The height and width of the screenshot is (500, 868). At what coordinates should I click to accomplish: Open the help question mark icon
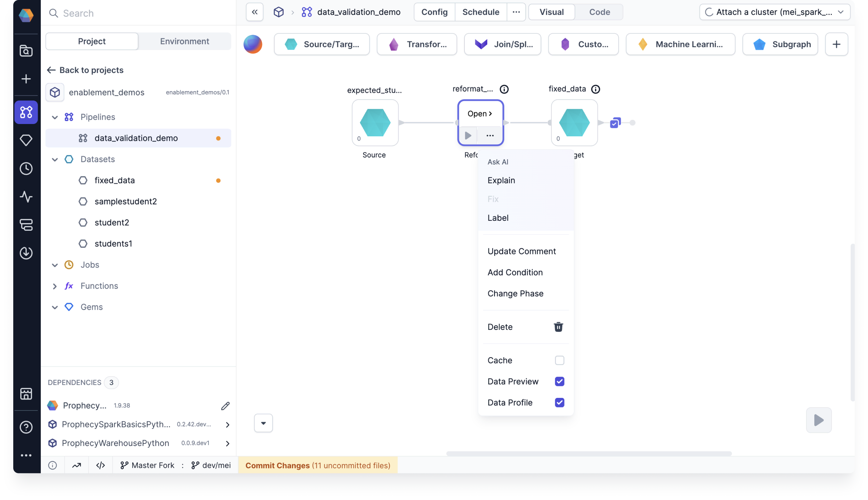tap(26, 427)
